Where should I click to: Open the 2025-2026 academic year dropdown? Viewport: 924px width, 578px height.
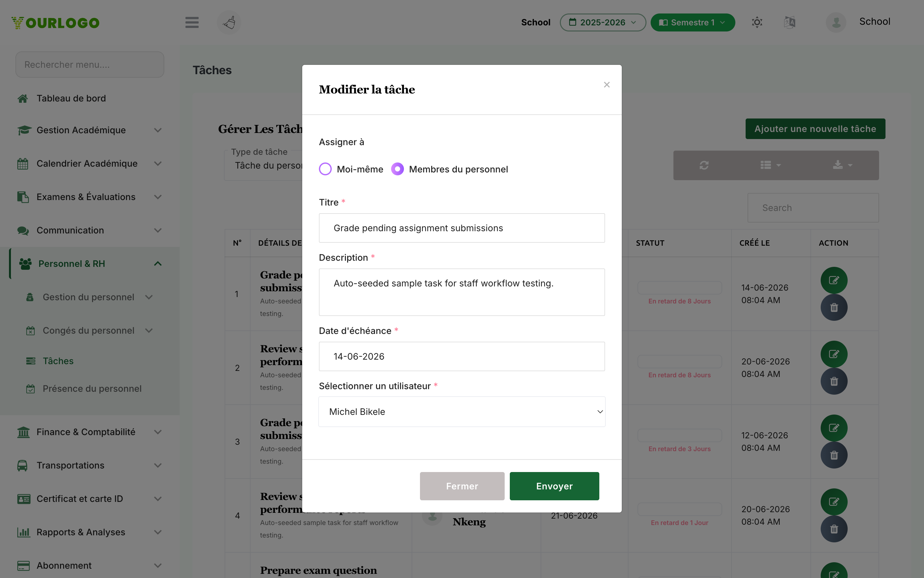coord(603,22)
